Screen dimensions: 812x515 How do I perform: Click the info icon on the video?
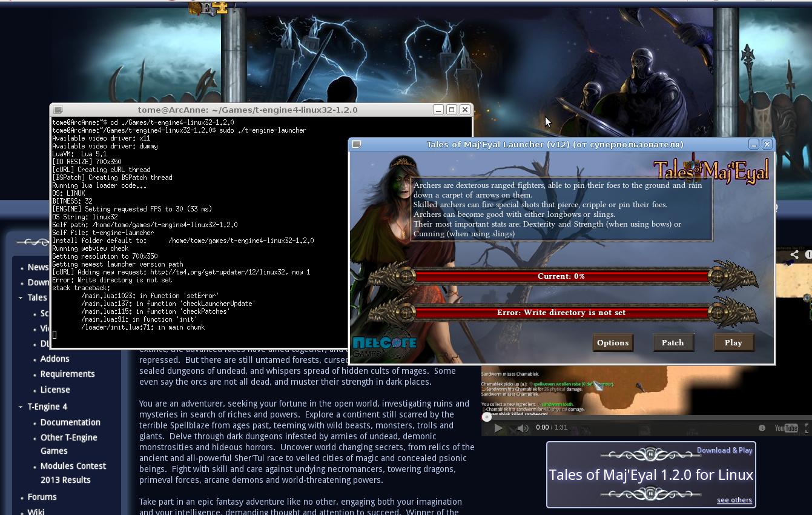[x=808, y=255]
